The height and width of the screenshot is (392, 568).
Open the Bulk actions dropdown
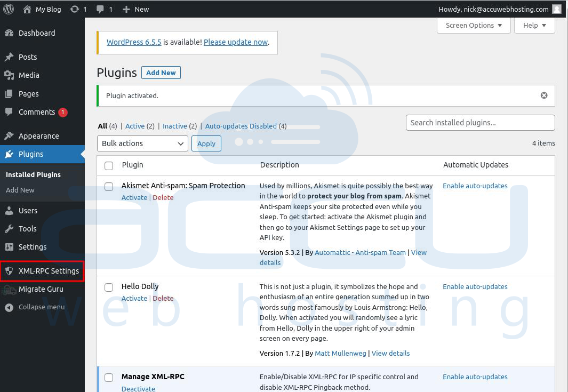pyautogui.click(x=142, y=143)
